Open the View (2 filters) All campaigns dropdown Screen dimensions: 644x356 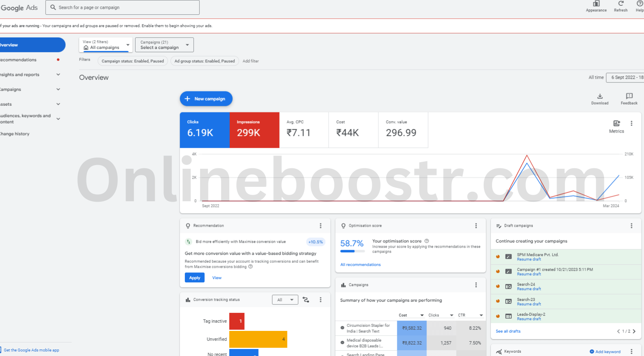pyautogui.click(x=106, y=44)
